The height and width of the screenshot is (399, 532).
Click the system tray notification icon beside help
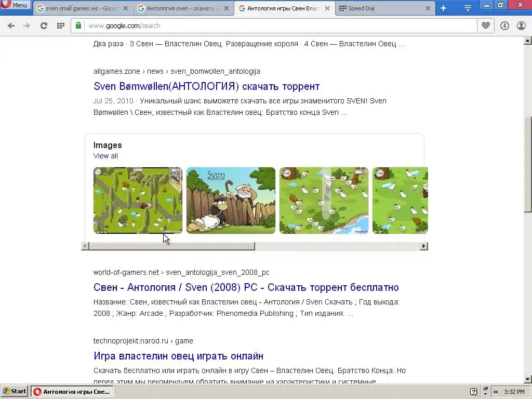coord(486,391)
